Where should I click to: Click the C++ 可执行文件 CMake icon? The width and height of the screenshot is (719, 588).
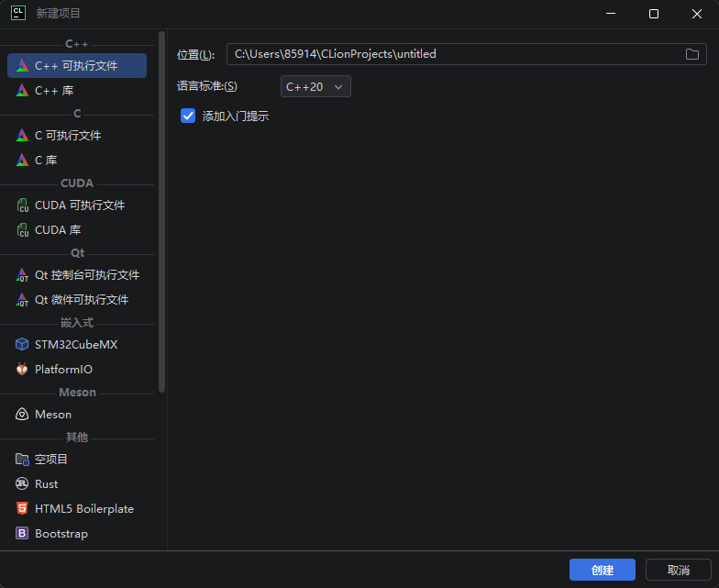point(22,66)
